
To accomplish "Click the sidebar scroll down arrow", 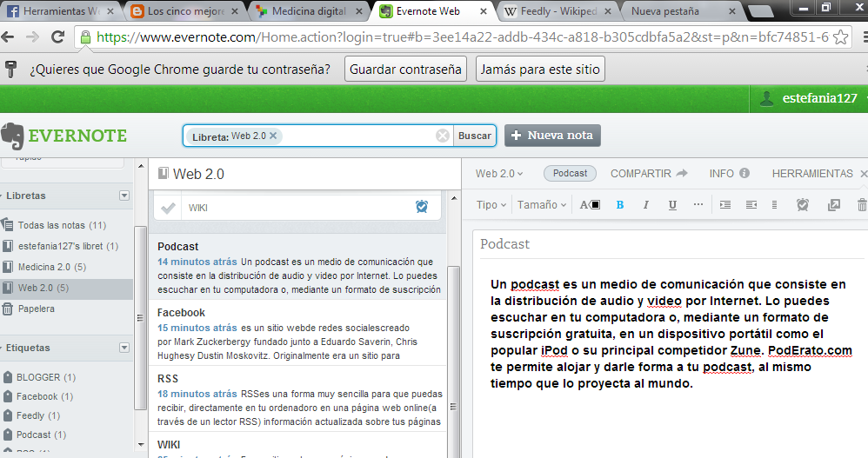I will 141,445.
